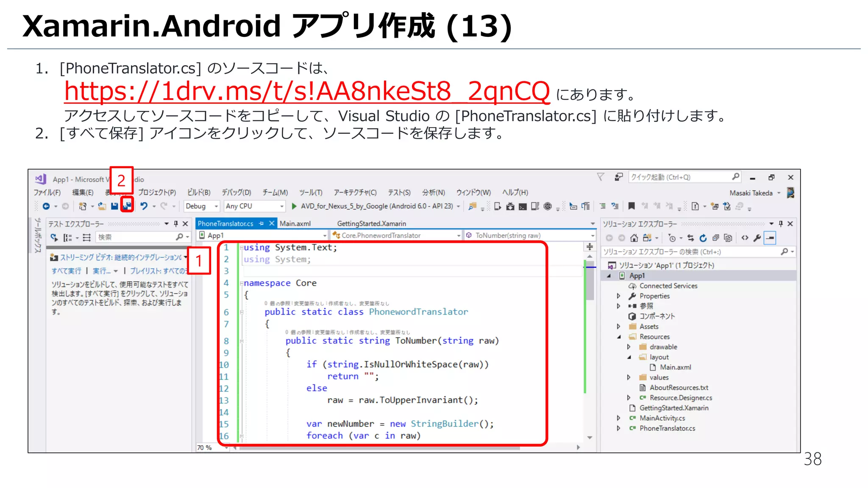Toggle the Preview Selected Items button

(770, 238)
